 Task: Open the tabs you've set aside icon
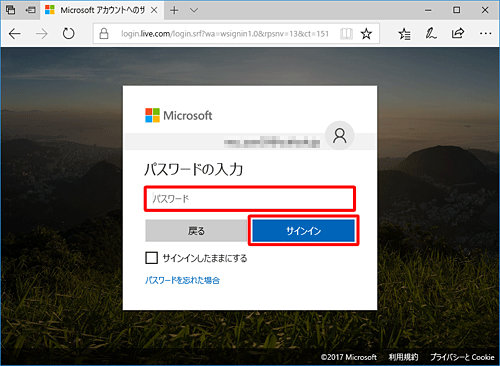10,10
